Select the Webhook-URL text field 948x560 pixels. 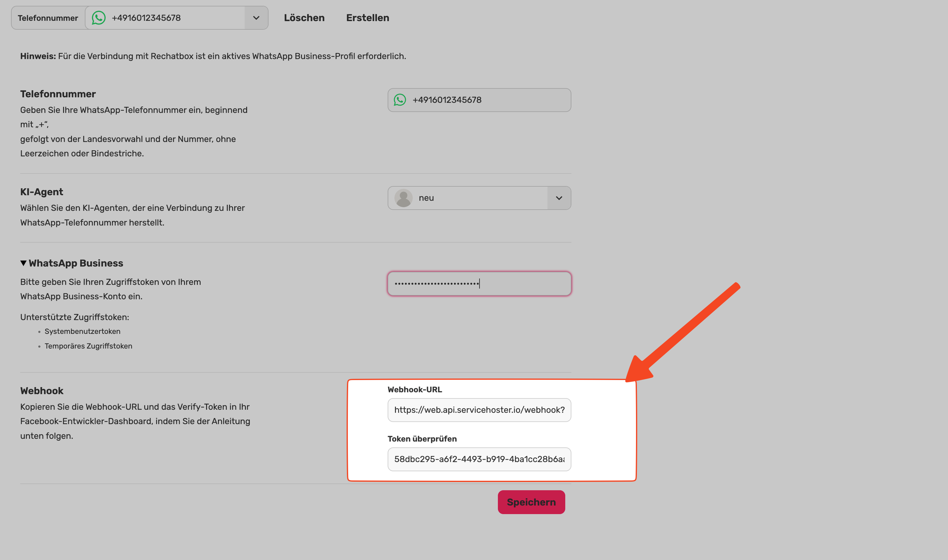coord(479,410)
